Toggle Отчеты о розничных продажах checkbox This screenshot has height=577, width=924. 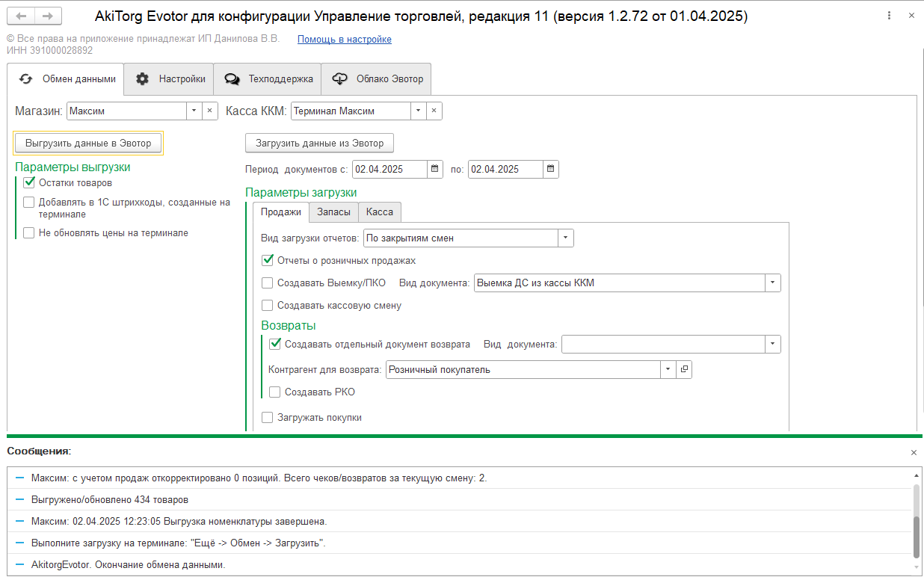click(268, 261)
